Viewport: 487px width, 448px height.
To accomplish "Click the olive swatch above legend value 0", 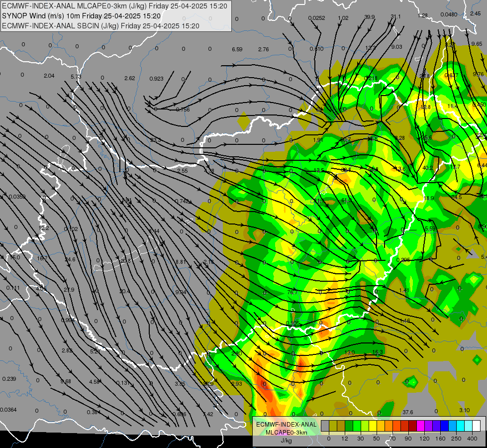I will [333, 426].
